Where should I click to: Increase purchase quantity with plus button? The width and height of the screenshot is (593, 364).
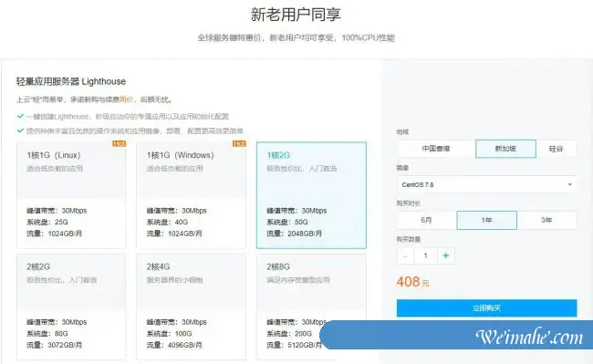pyautogui.click(x=446, y=256)
